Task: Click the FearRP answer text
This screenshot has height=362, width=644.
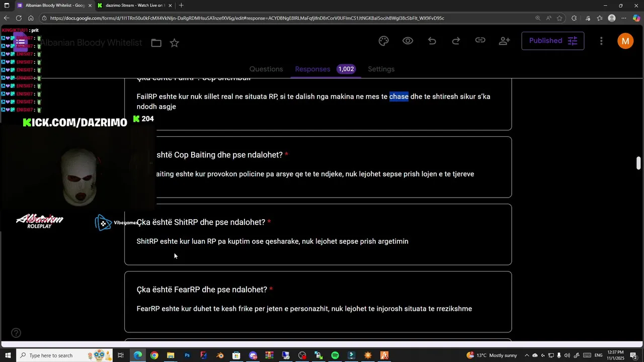Action: coord(304,309)
